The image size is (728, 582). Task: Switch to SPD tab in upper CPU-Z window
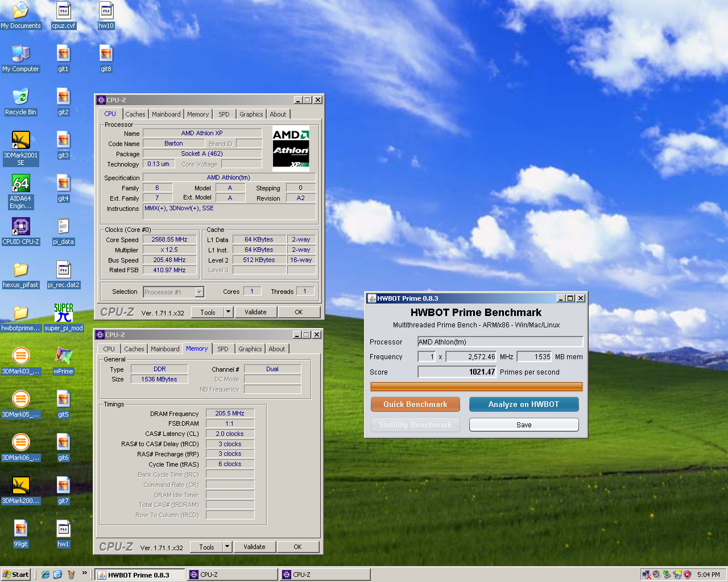224,114
